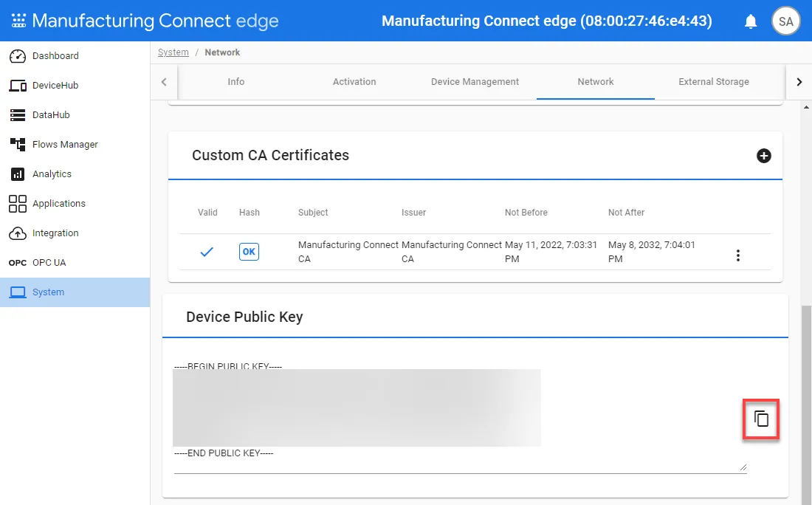This screenshot has width=812, height=505.
Task: Open the SA user avatar menu
Action: pyautogui.click(x=785, y=21)
